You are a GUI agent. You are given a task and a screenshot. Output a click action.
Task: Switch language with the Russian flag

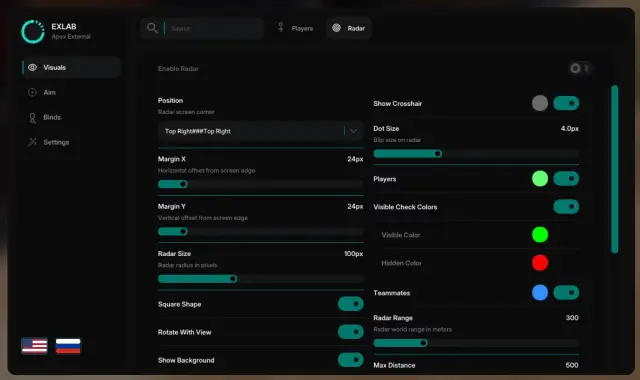pyautogui.click(x=68, y=346)
